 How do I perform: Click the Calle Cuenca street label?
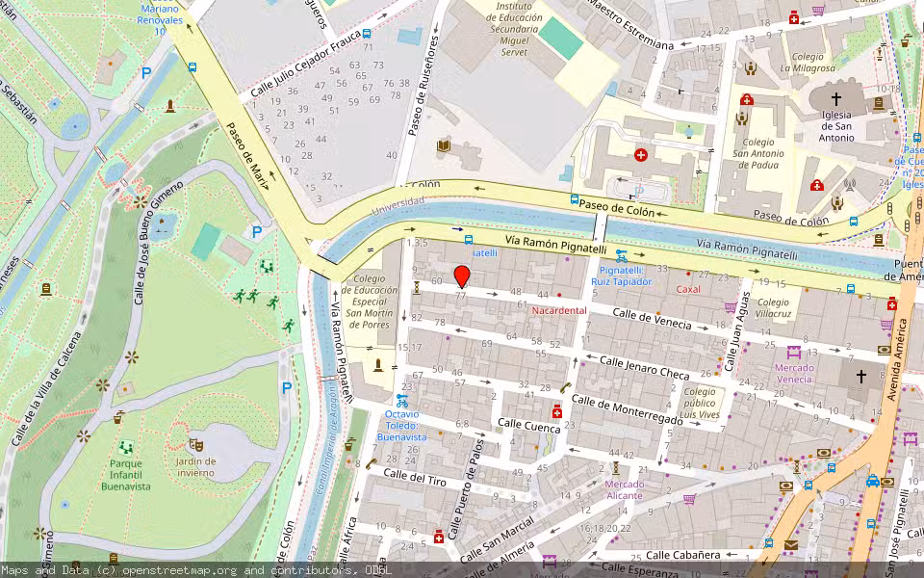[x=528, y=425]
